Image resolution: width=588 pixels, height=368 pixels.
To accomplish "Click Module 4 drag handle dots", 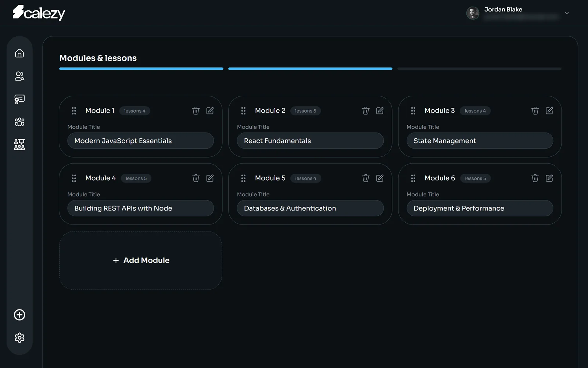I will [x=74, y=178].
